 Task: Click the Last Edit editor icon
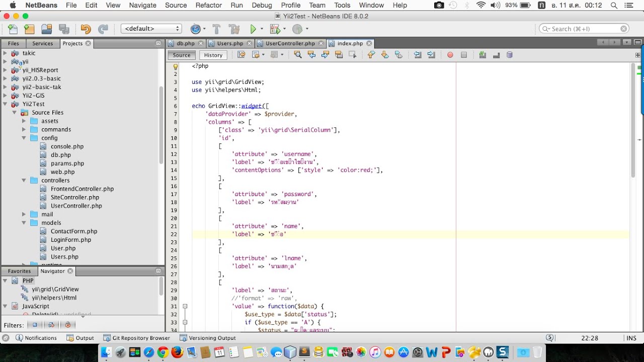point(242,55)
